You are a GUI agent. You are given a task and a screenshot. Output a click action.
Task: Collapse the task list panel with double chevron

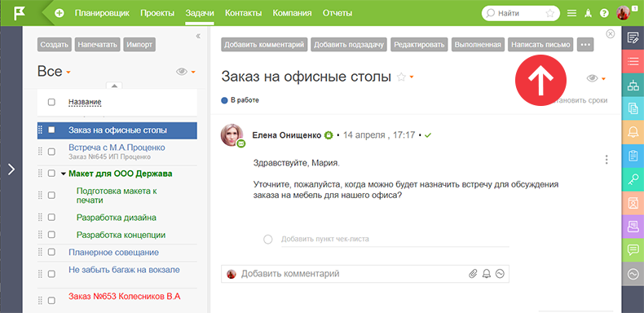click(x=198, y=36)
